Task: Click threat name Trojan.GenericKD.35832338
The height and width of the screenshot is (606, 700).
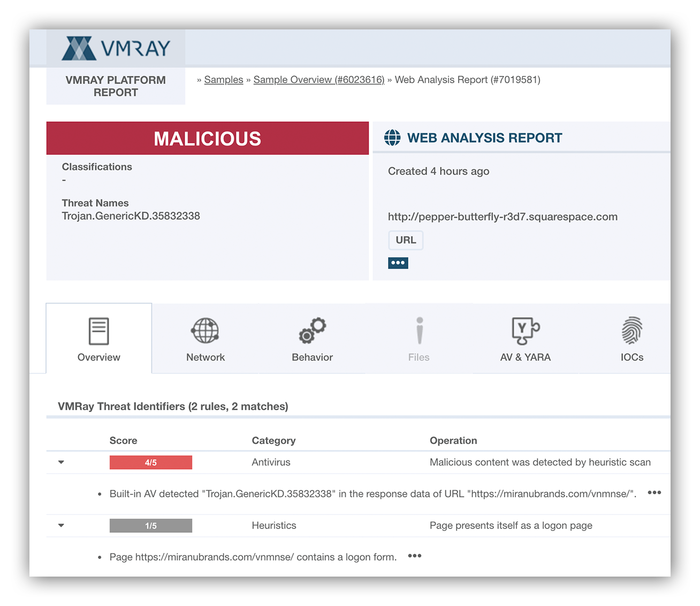Action: (131, 216)
